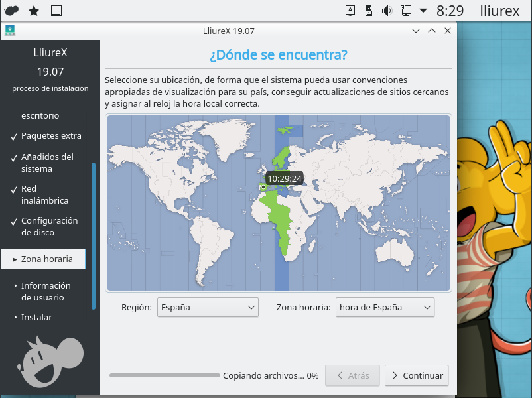This screenshot has width=532, height=398.
Task: Click the network connection tray icon
Action: click(406, 11)
